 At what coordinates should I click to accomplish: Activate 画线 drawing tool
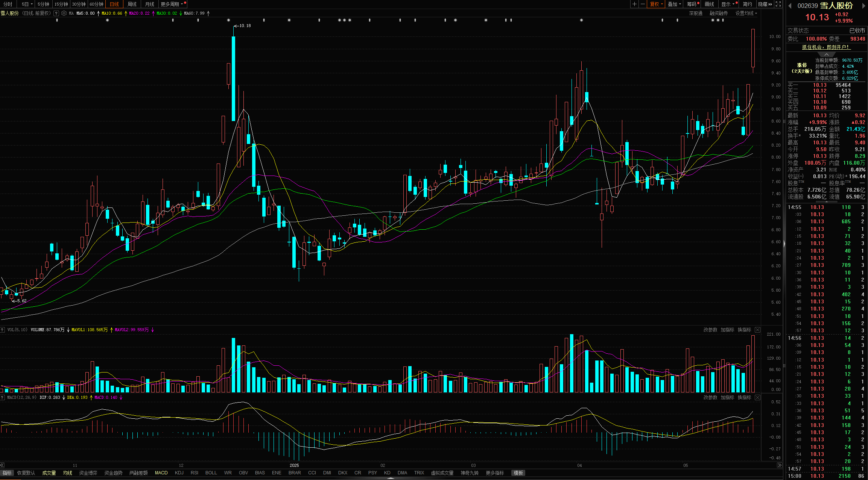pos(709,4)
